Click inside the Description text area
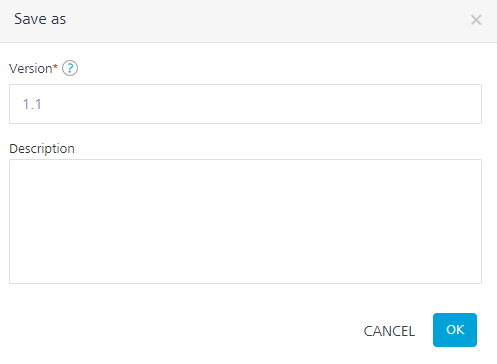The image size is (497, 364). pyautogui.click(x=245, y=221)
